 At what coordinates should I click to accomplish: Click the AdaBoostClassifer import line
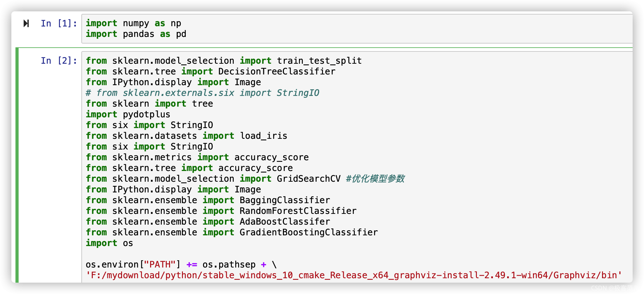coord(208,221)
